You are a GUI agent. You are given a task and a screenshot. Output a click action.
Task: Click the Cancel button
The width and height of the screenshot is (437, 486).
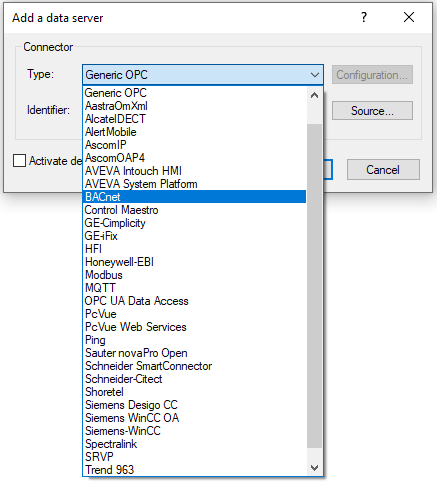click(383, 170)
